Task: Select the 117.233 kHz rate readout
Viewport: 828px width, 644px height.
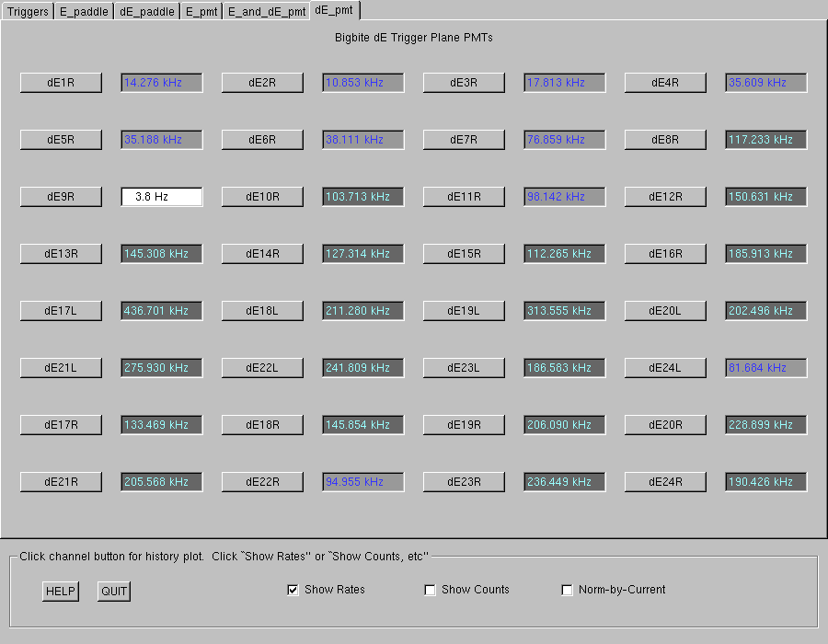Action: 766,140
